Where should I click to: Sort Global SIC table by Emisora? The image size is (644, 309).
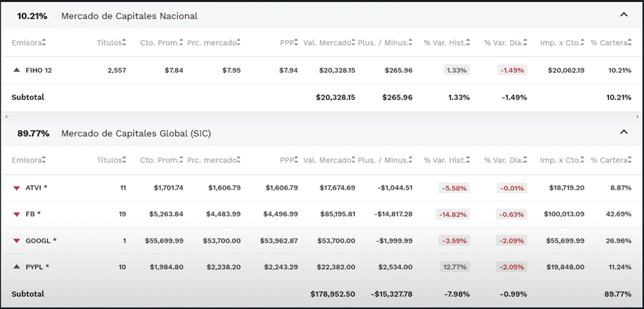click(x=28, y=160)
